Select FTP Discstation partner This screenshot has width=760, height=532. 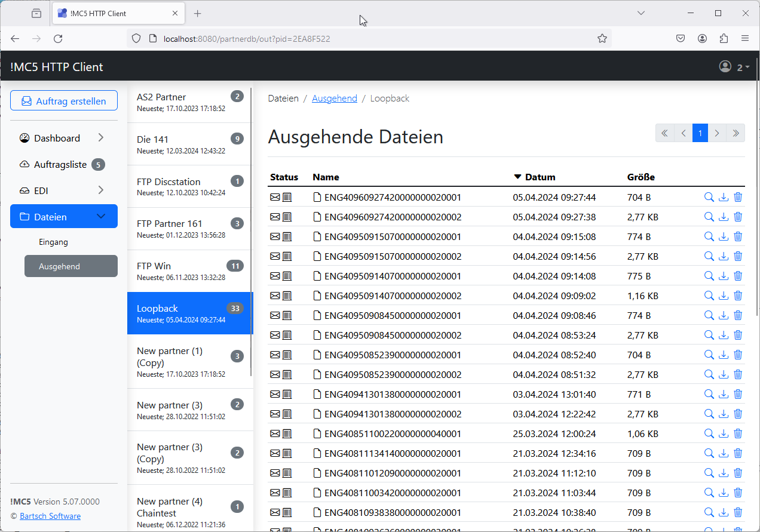tap(189, 187)
